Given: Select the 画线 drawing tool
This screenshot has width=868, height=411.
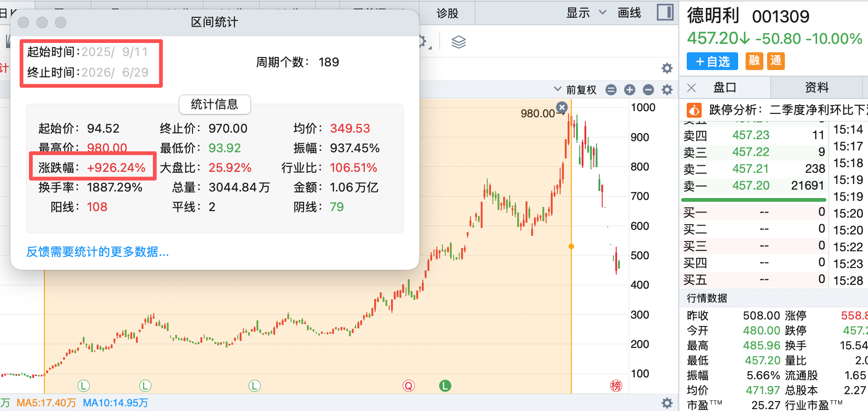Looking at the screenshot, I should tap(629, 13).
